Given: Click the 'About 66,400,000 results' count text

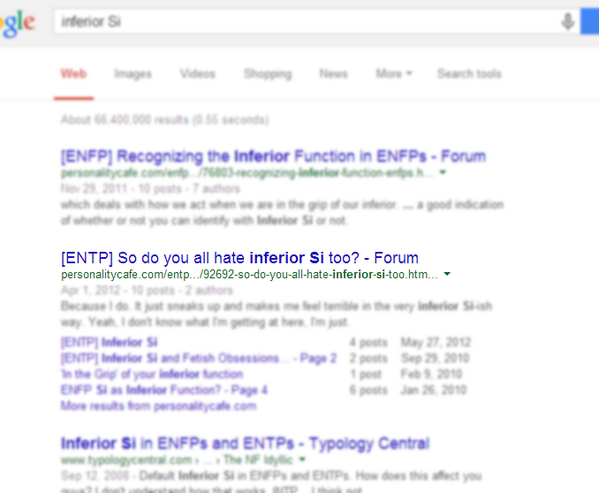Looking at the screenshot, I should point(165,120).
